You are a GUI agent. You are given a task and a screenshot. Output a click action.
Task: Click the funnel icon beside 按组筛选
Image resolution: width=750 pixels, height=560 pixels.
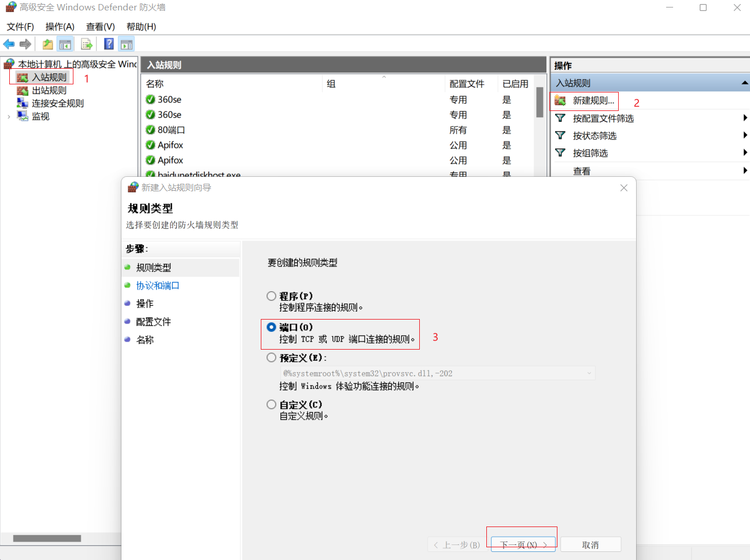[x=560, y=153]
